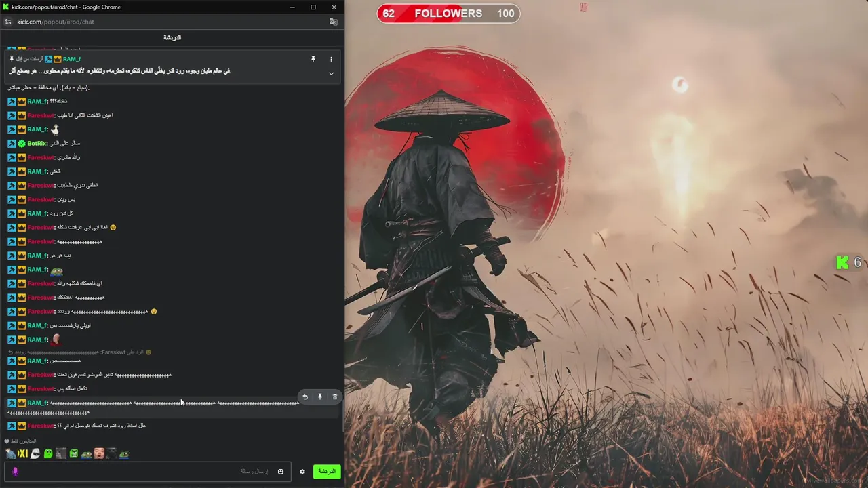Viewport: 868px width, 488px height.
Task: Send message with green chat button
Action: click(x=327, y=472)
